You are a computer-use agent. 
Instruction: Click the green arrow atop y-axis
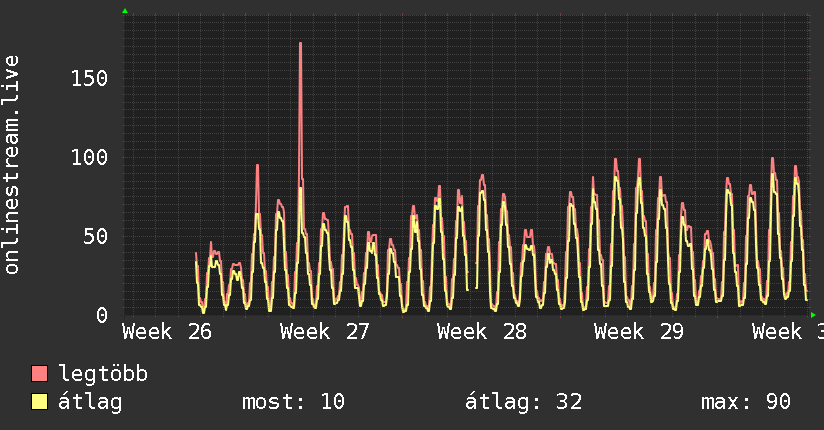[125, 11]
